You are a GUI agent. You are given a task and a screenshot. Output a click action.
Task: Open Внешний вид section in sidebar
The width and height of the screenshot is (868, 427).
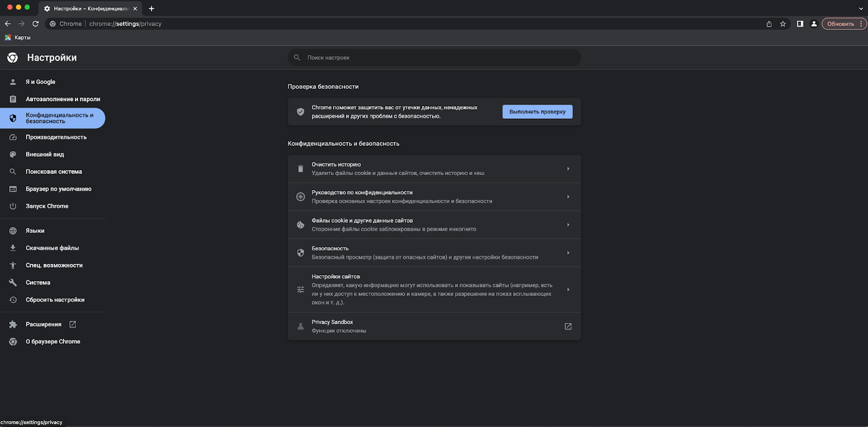click(44, 154)
